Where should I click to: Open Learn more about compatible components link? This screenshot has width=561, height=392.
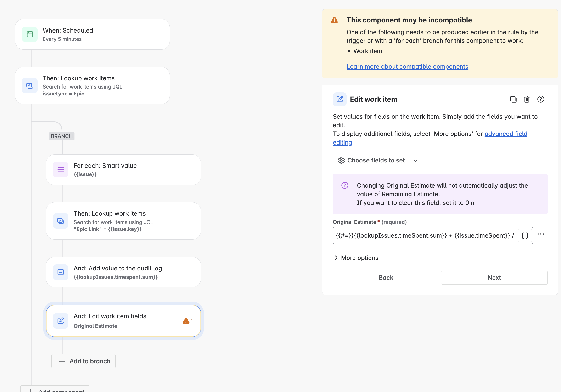[407, 67]
